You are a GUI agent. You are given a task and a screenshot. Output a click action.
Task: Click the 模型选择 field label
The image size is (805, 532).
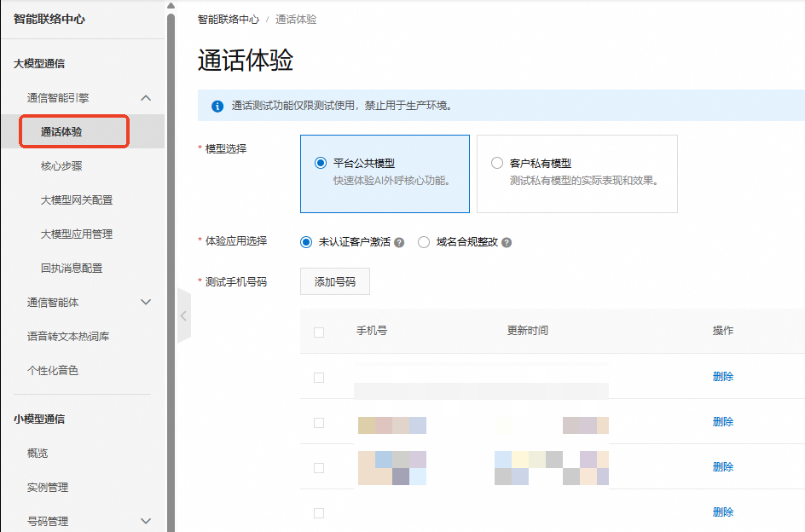226,149
